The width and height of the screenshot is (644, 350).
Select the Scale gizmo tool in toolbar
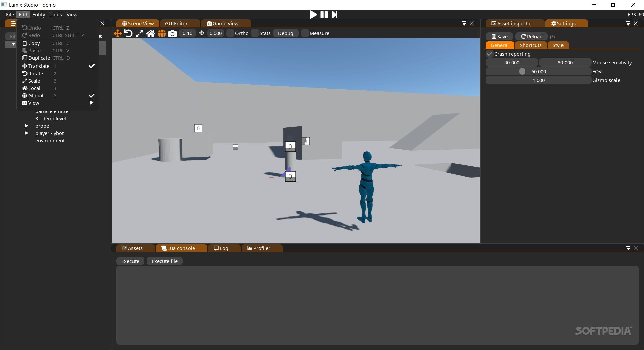[139, 33]
